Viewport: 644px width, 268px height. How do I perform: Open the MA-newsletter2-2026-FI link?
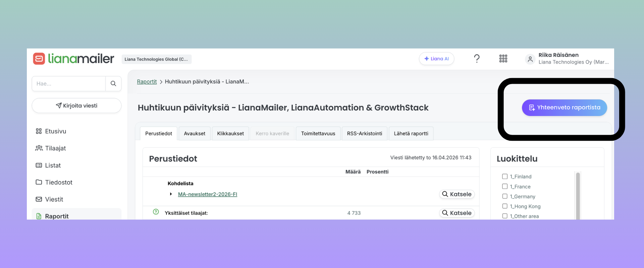(208, 194)
